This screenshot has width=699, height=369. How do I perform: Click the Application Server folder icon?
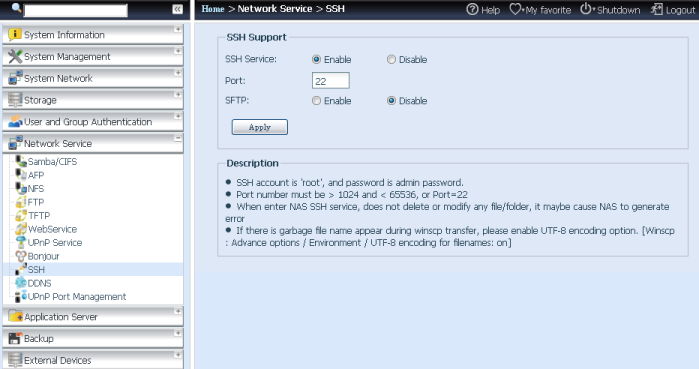tap(15, 316)
